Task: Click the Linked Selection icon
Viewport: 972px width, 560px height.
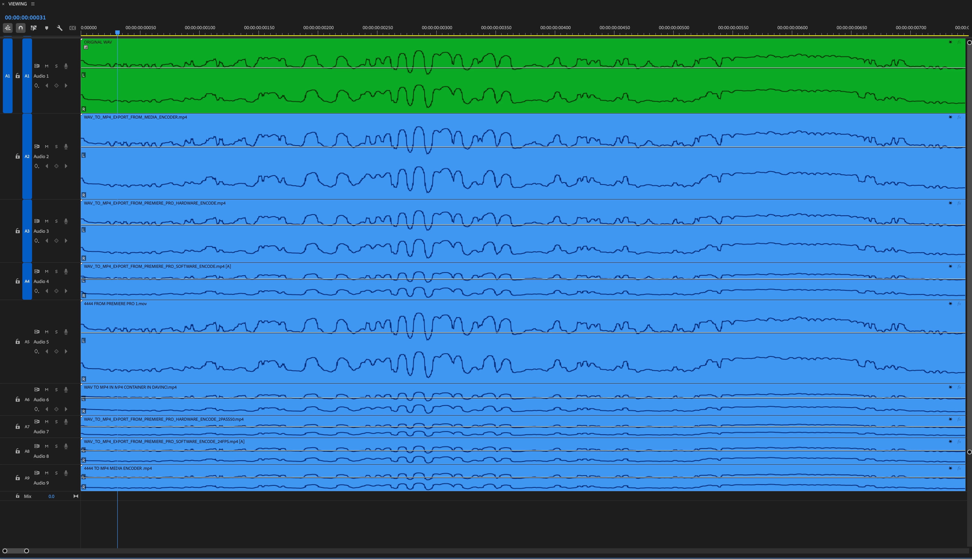Action: [33, 28]
